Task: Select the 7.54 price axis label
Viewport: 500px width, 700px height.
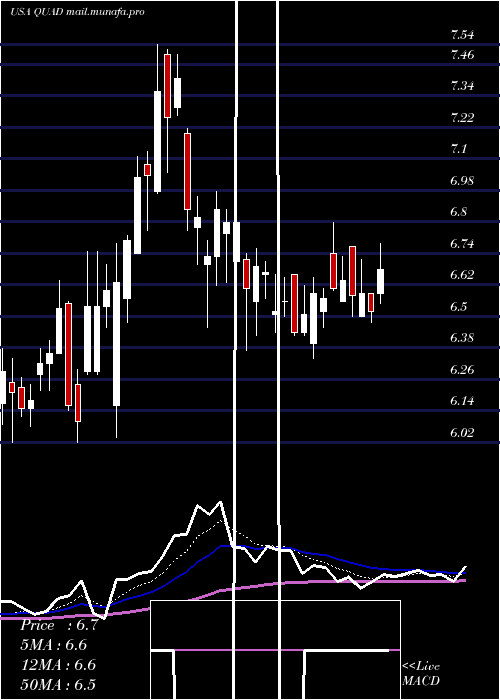Action: (x=462, y=34)
